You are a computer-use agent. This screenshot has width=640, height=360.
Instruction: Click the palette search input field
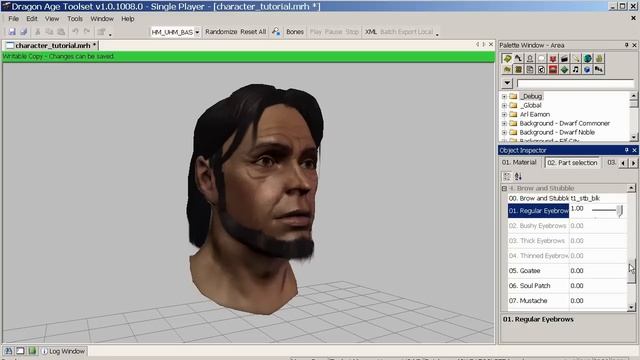pos(575,83)
